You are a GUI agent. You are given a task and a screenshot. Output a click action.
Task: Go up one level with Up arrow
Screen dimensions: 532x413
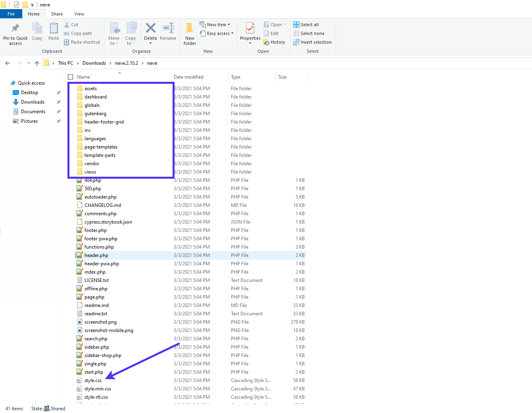(37, 63)
